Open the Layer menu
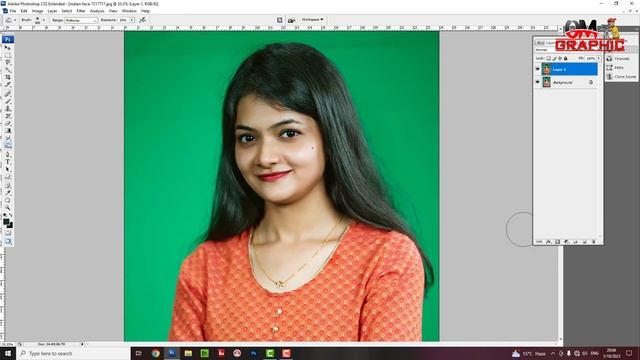The height and width of the screenshot is (360, 640). point(52,11)
